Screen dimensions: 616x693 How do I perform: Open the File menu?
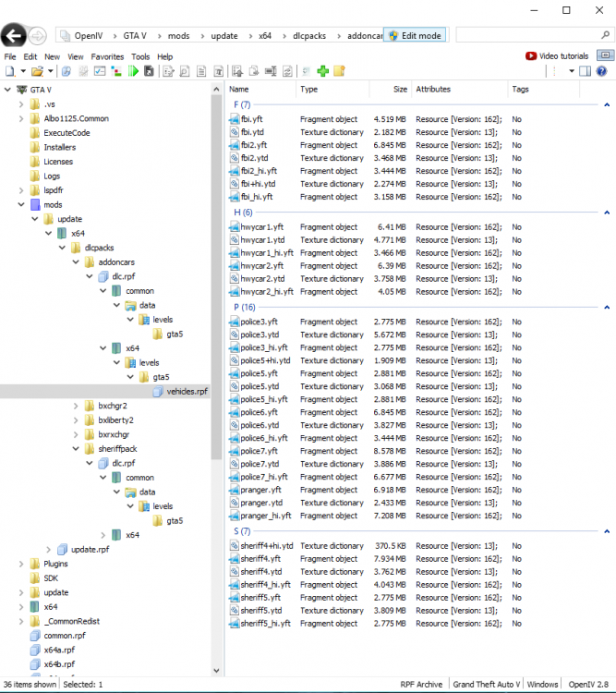click(10, 56)
